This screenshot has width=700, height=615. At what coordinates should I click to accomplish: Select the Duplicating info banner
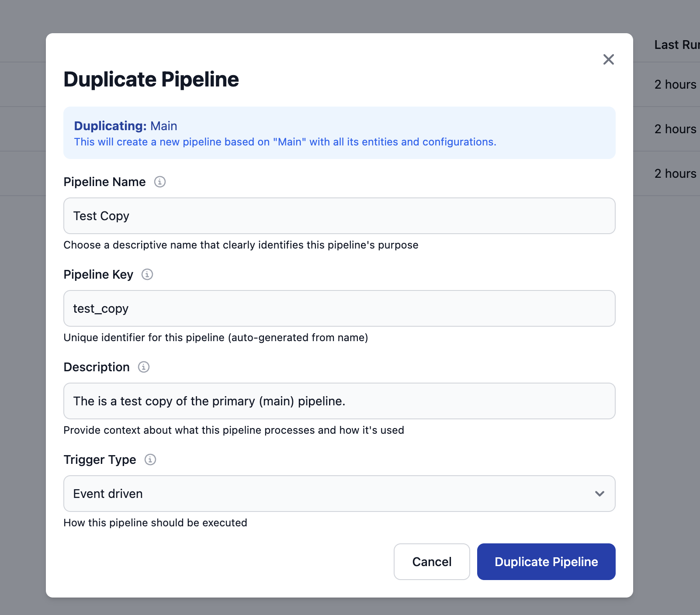(339, 133)
